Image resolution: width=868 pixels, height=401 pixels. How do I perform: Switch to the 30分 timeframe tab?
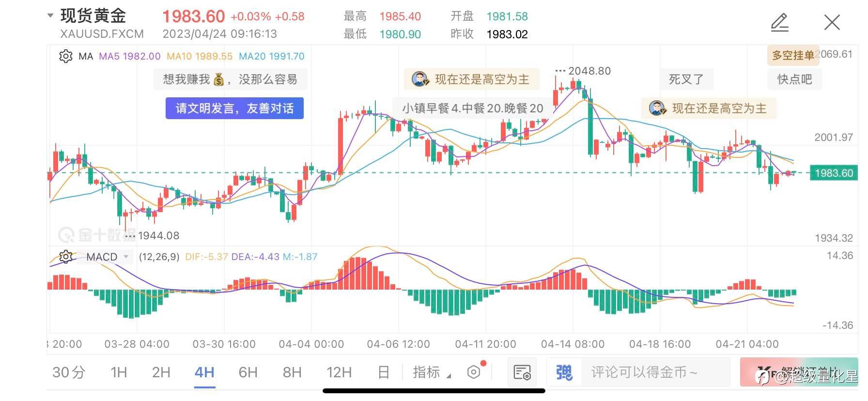(x=69, y=372)
